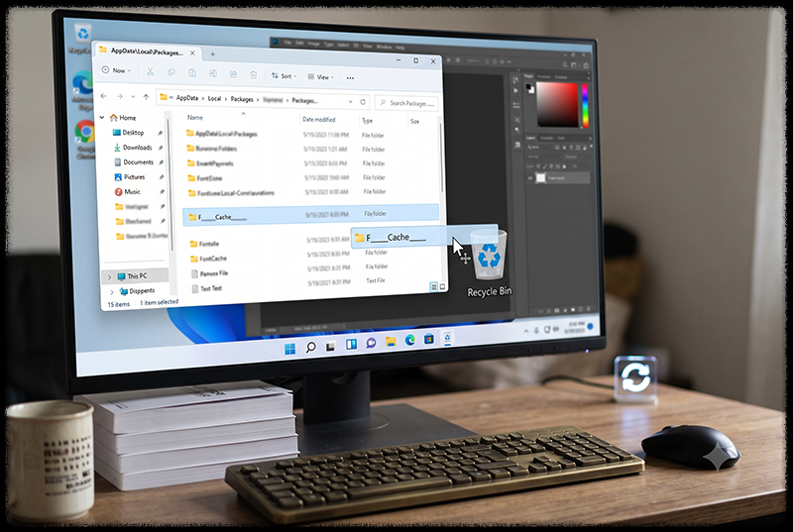Image resolution: width=793 pixels, height=532 pixels.
Task: Sort by the Name column header
Action: (195, 117)
